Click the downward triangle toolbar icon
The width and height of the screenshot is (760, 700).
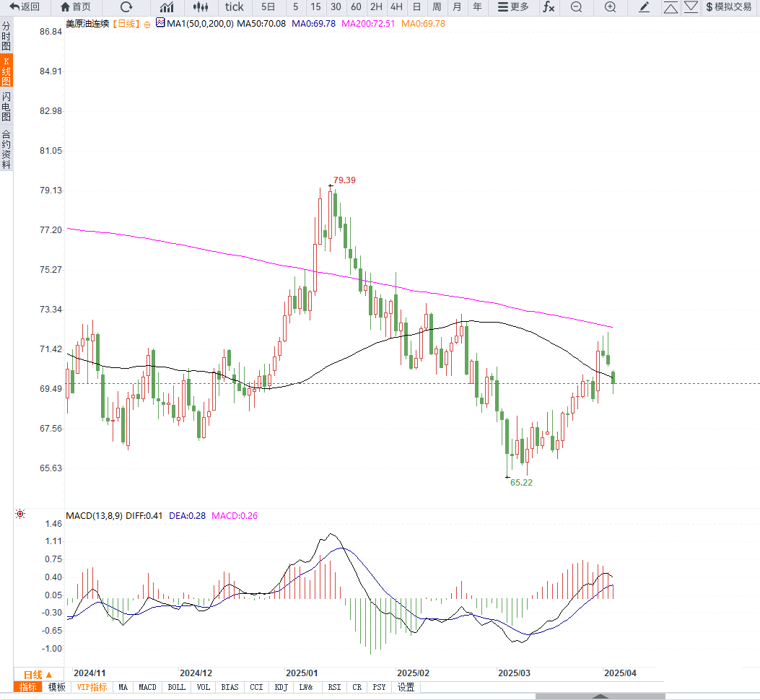(691, 6)
